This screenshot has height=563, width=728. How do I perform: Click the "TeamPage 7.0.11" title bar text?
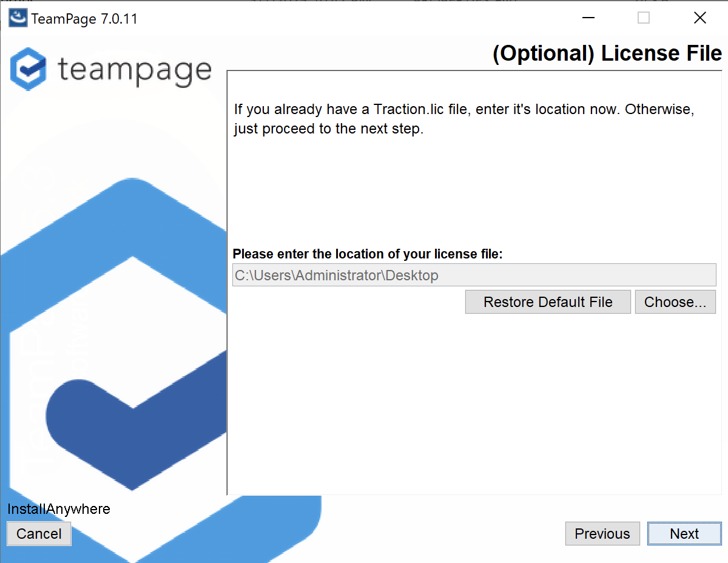(x=84, y=19)
